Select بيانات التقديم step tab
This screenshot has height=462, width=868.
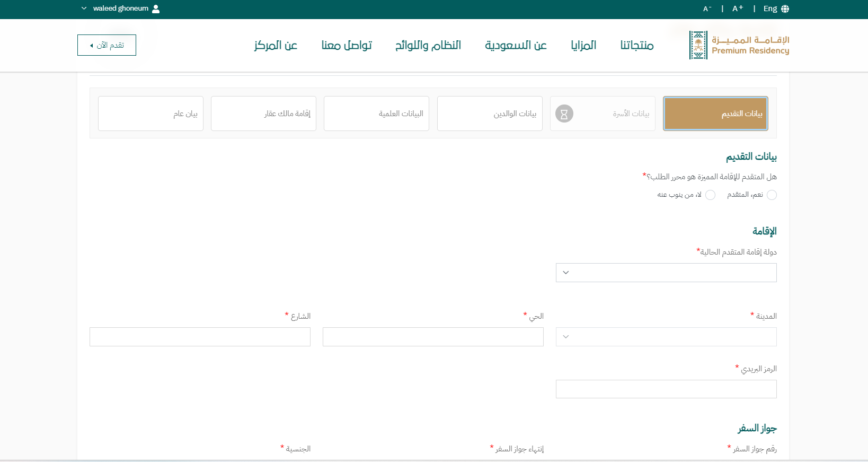pos(715,114)
